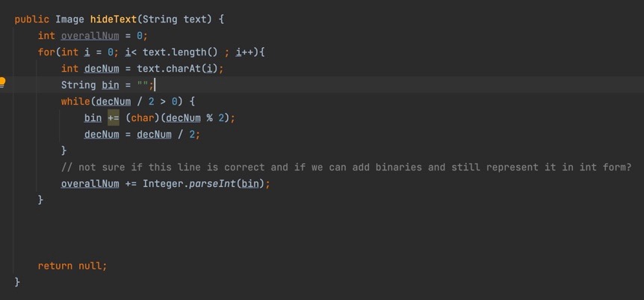Click the (char) cast expression
The height and width of the screenshot is (300, 644).
[x=142, y=117]
